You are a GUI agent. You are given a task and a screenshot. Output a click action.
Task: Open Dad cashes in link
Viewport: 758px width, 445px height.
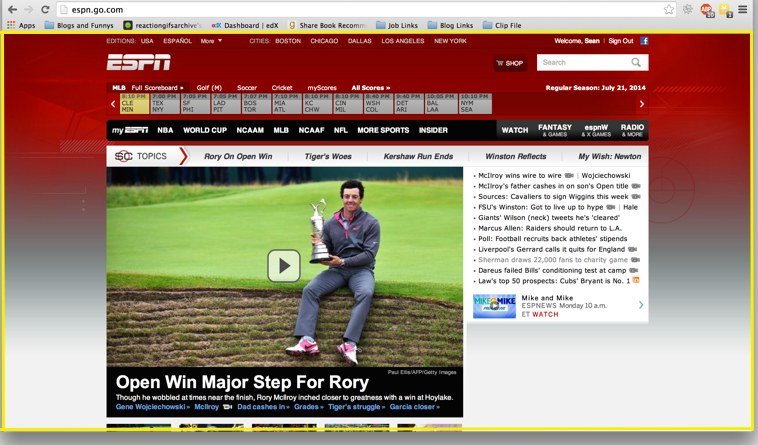(x=263, y=407)
